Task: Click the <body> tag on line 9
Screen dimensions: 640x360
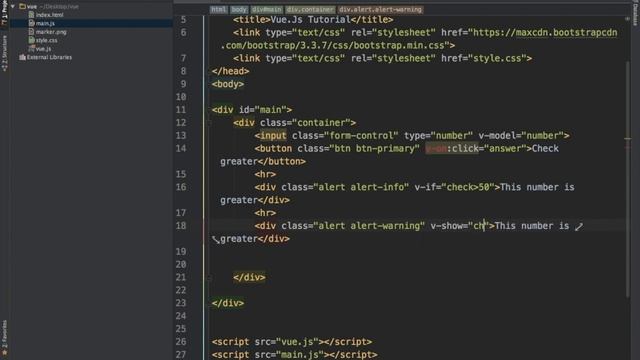Action: pos(228,84)
